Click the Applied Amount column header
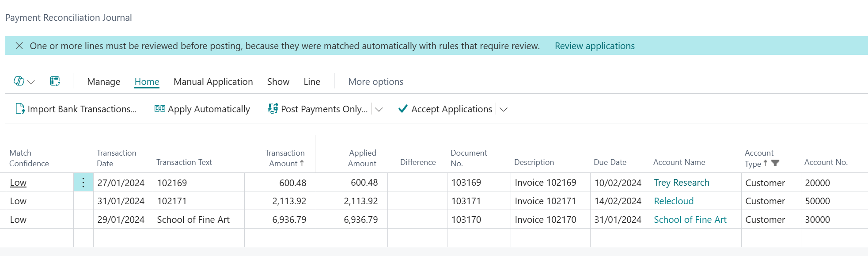Screen dimensions: 868x256 click(362, 158)
